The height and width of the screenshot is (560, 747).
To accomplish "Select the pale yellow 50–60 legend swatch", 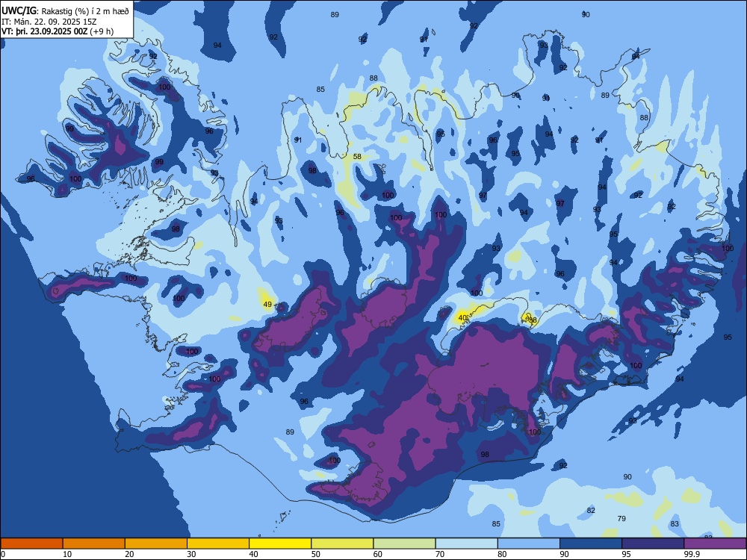I will (x=343, y=544).
